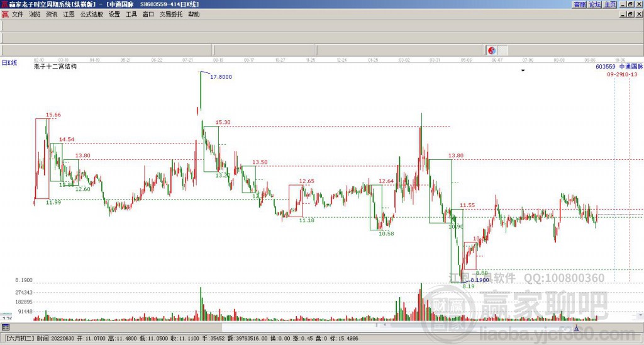Click the 12.65 price label

point(307,181)
